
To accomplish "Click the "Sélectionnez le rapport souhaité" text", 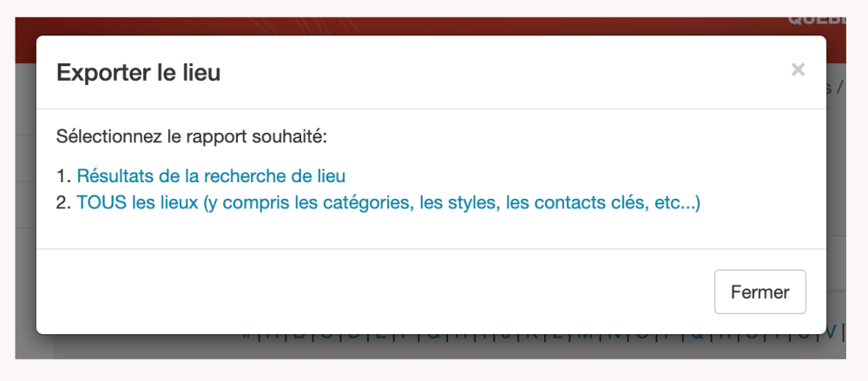I will click(x=192, y=136).
